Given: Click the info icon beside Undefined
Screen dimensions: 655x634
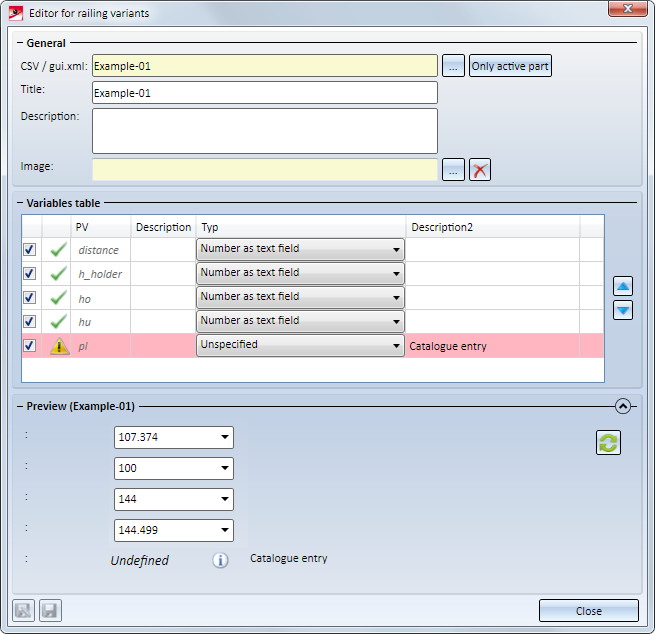Looking at the screenshot, I should click(x=220, y=560).
